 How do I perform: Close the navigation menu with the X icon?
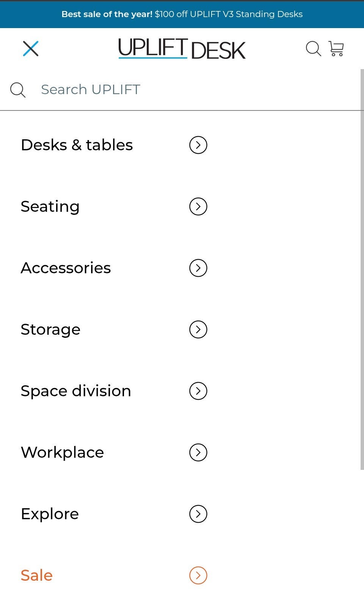31,49
